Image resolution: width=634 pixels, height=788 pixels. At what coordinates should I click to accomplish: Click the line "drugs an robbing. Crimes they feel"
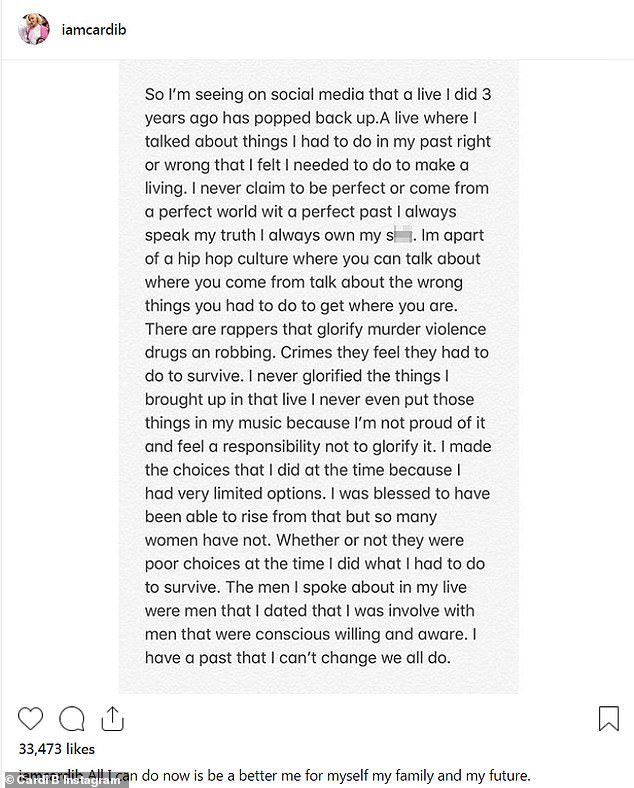point(316,353)
